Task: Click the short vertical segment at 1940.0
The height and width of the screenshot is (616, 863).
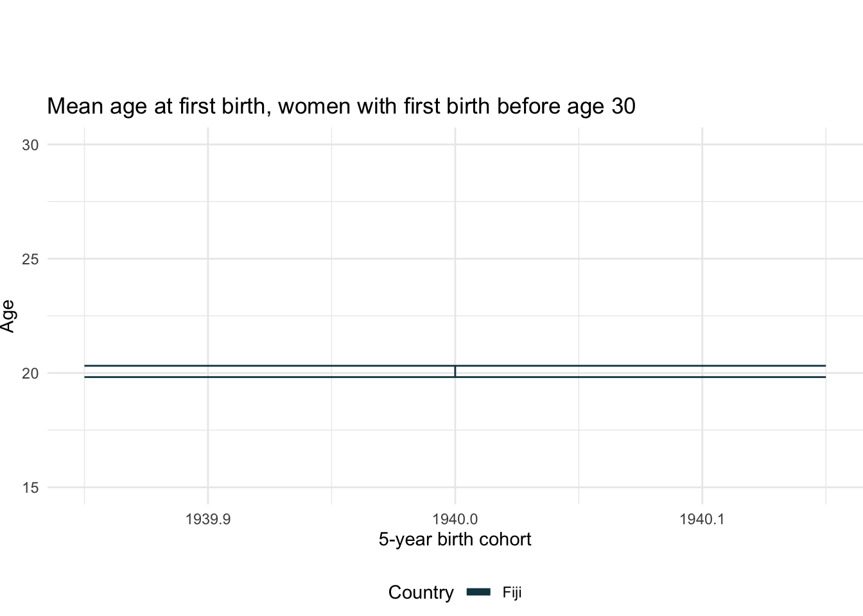Action: pos(455,372)
